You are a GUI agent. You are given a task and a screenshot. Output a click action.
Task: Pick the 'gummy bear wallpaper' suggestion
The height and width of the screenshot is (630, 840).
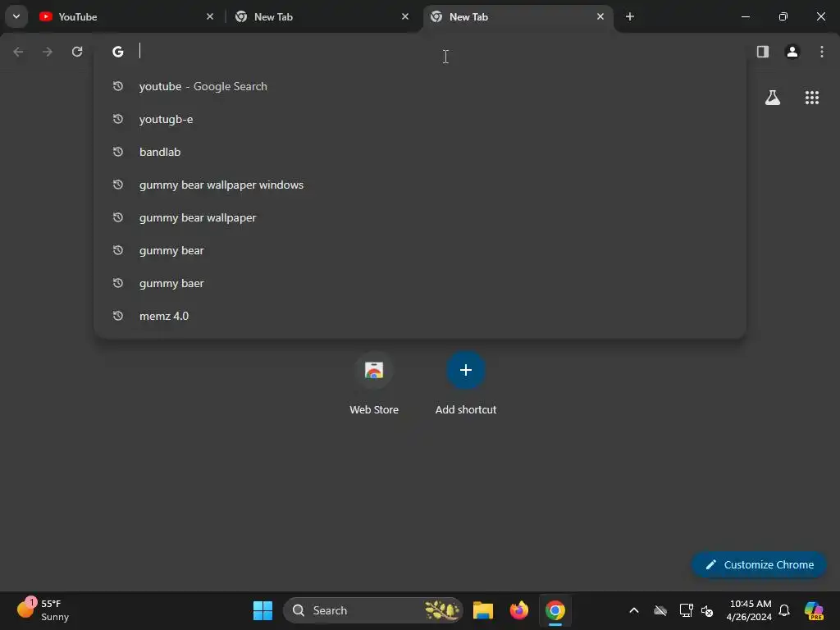tap(420, 217)
